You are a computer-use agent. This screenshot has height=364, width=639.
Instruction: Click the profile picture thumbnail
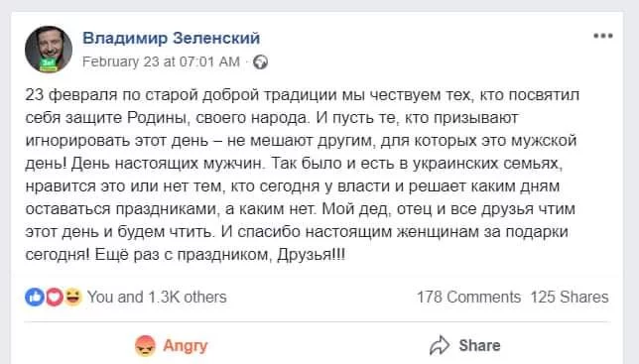(x=49, y=50)
